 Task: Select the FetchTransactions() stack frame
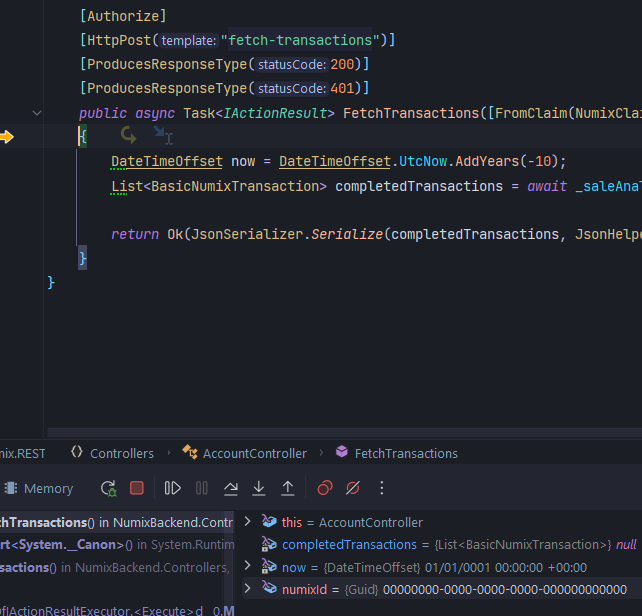click(117, 522)
